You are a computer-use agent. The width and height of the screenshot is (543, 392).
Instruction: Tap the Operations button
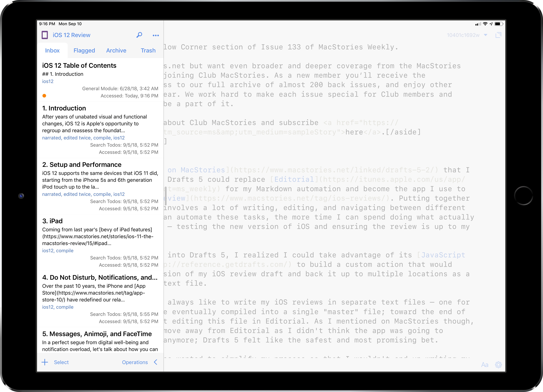click(135, 362)
